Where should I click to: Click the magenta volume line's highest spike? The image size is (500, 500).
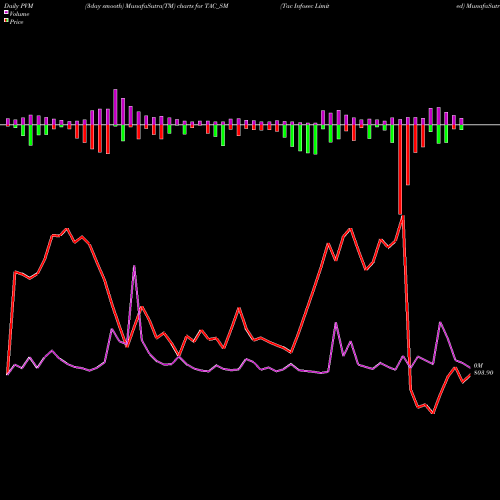pyautogui.click(x=134, y=266)
